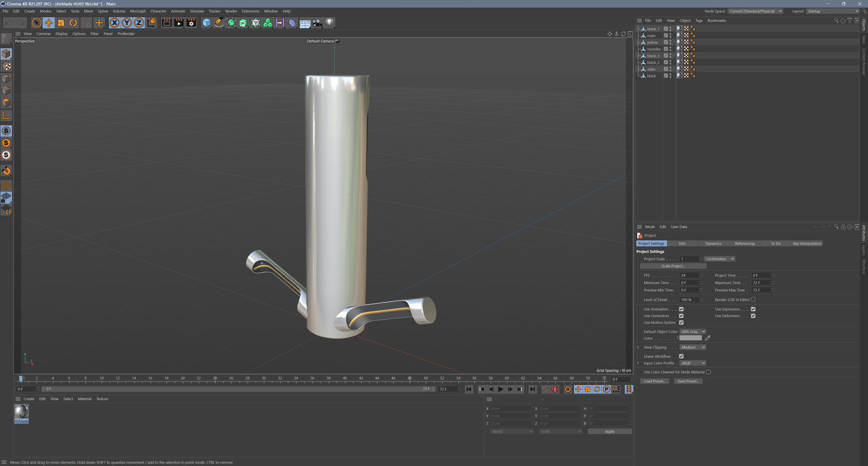
Task: Add a Camera object
Action: [317, 23]
